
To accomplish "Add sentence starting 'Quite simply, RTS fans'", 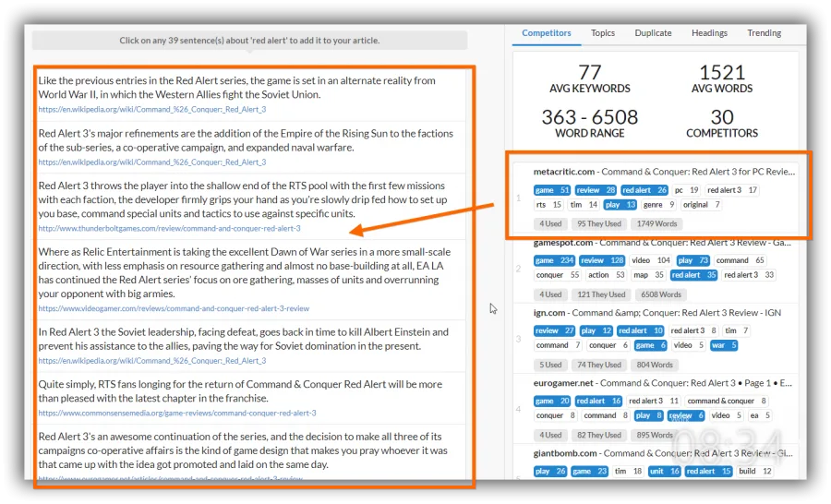I will tap(240, 391).
